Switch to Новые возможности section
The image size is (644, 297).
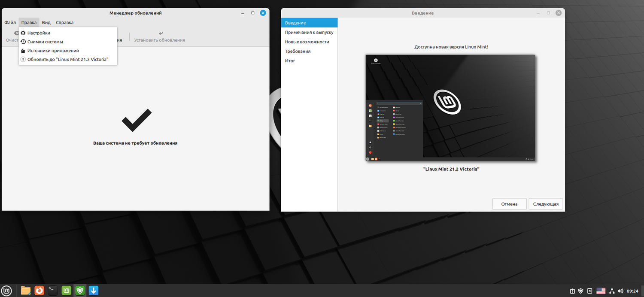pos(309,42)
